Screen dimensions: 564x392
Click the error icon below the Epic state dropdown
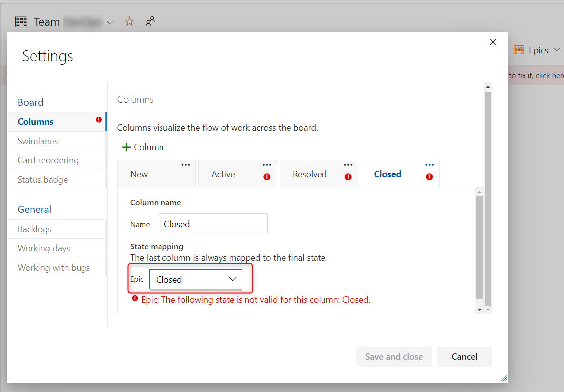134,299
